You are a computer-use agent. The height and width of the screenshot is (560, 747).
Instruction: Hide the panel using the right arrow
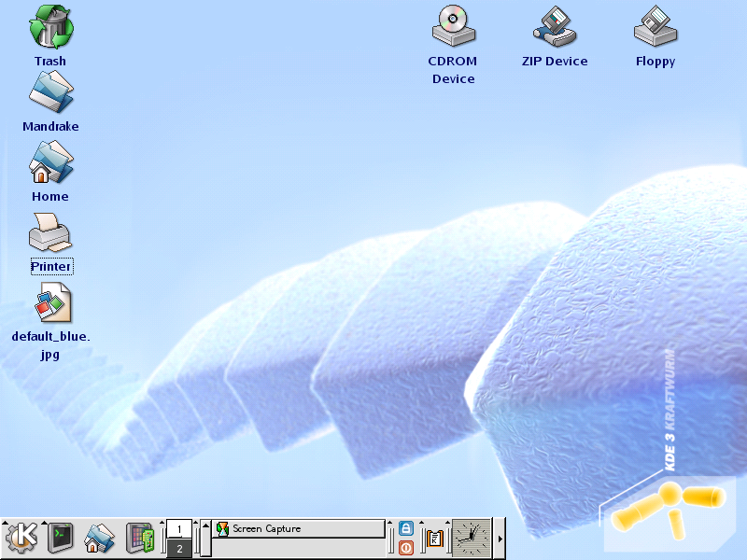(x=500, y=539)
